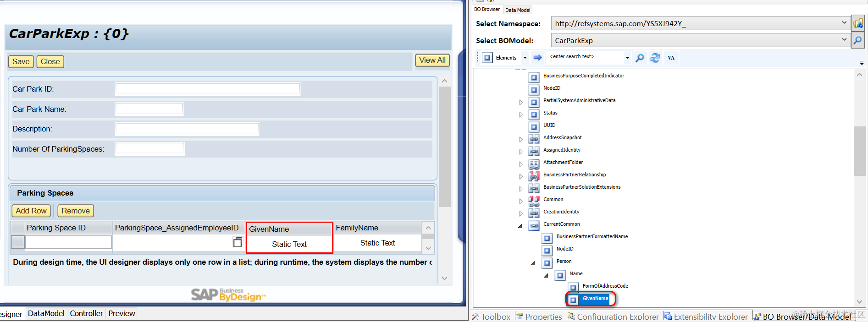Screen dimensions: 868x322
Task: Open the Elements filter dropdown arrow
Action: pyautogui.click(x=525, y=58)
